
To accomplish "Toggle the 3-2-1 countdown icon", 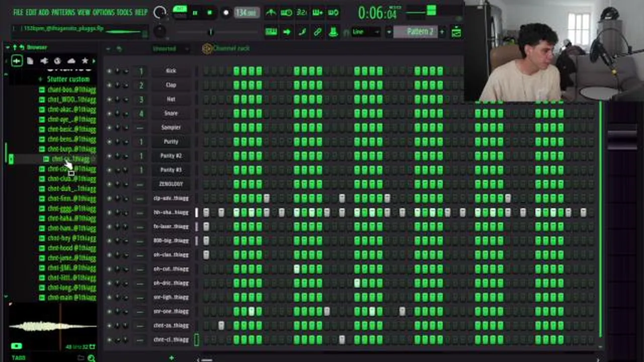I will click(302, 13).
